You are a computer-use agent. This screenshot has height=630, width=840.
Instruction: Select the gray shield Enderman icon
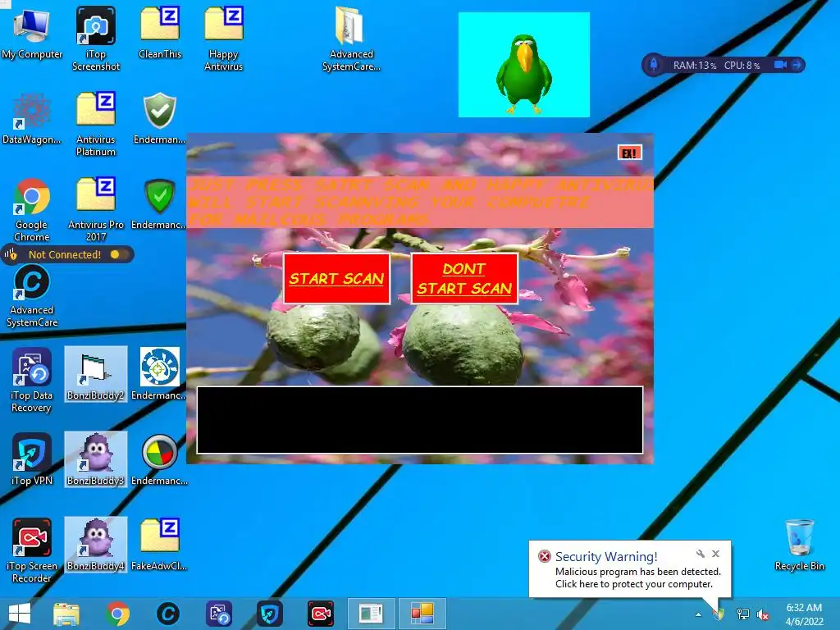click(160, 118)
